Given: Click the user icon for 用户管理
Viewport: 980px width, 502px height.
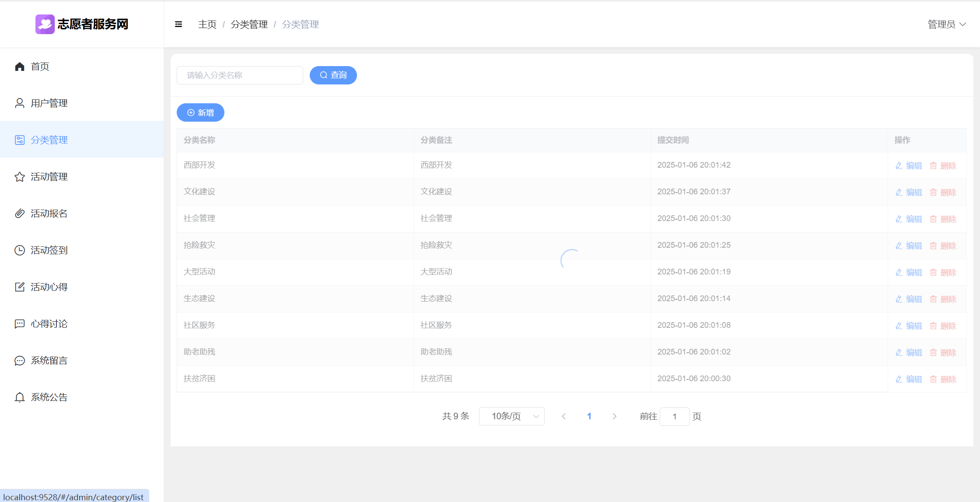Looking at the screenshot, I should coord(20,103).
